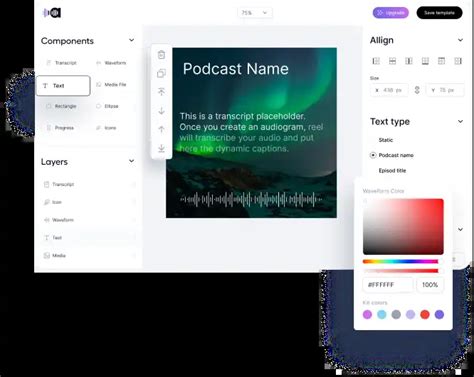Image resolution: width=474 pixels, height=377 pixels.
Task: Click the duplicate icon in the floating toolbar
Action: tap(161, 73)
